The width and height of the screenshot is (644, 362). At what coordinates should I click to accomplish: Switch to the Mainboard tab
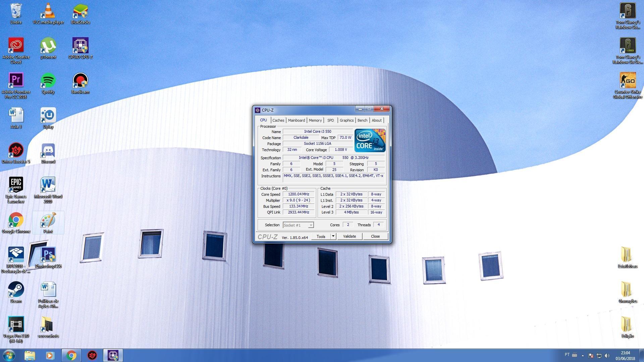click(x=296, y=120)
